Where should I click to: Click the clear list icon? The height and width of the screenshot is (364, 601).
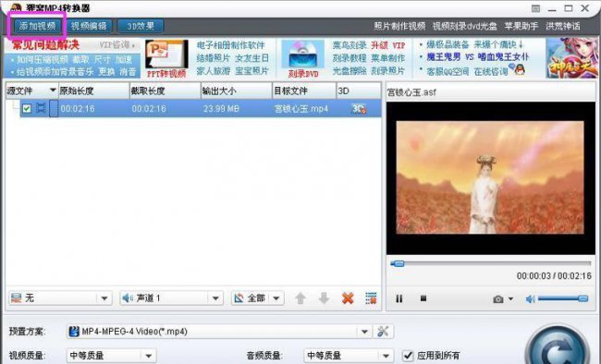pos(371,298)
